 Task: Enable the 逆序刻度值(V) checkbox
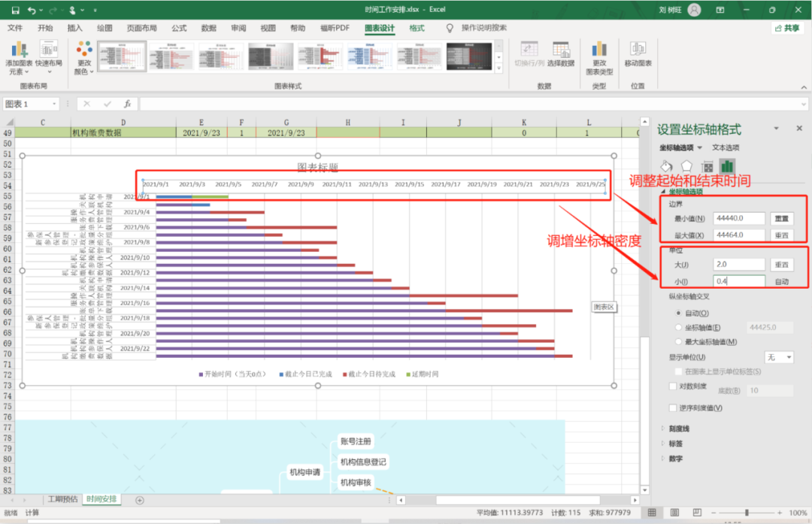point(673,408)
